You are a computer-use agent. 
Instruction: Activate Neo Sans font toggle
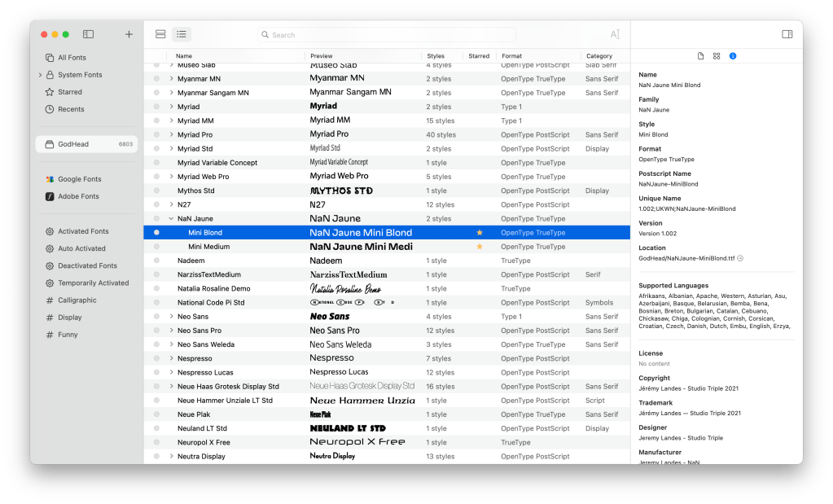[156, 317]
